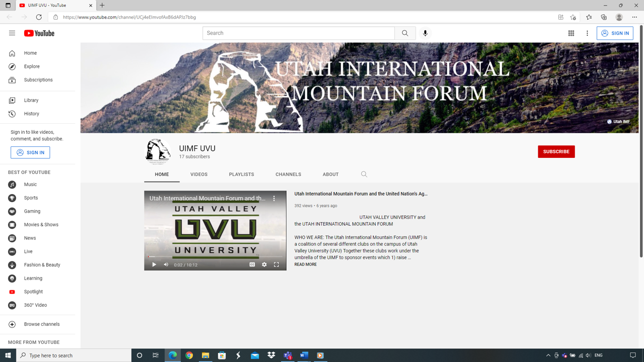644x362 pixels.
Task: Open YouTube settings three-dot menu
Action: click(587, 33)
